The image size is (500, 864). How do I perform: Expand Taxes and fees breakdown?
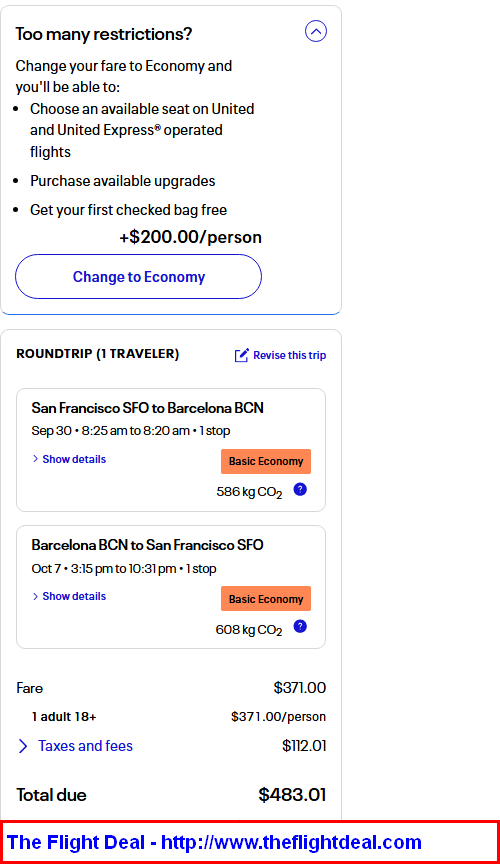pos(85,746)
